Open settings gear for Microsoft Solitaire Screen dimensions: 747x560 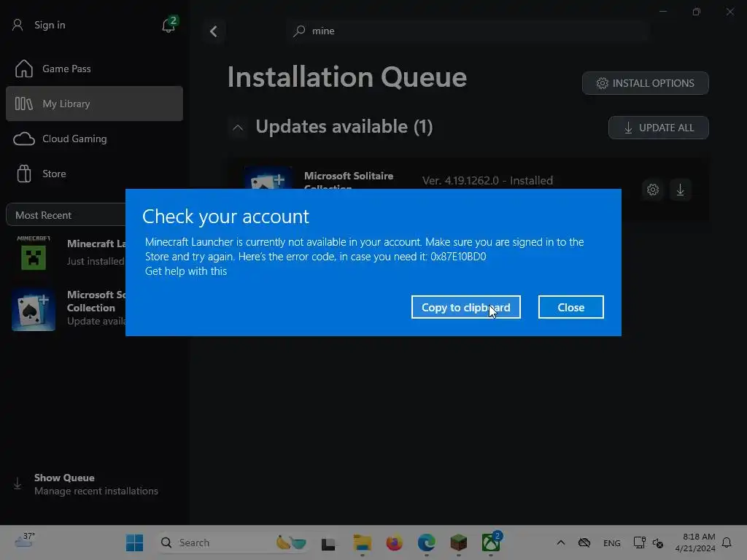pos(653,190)
